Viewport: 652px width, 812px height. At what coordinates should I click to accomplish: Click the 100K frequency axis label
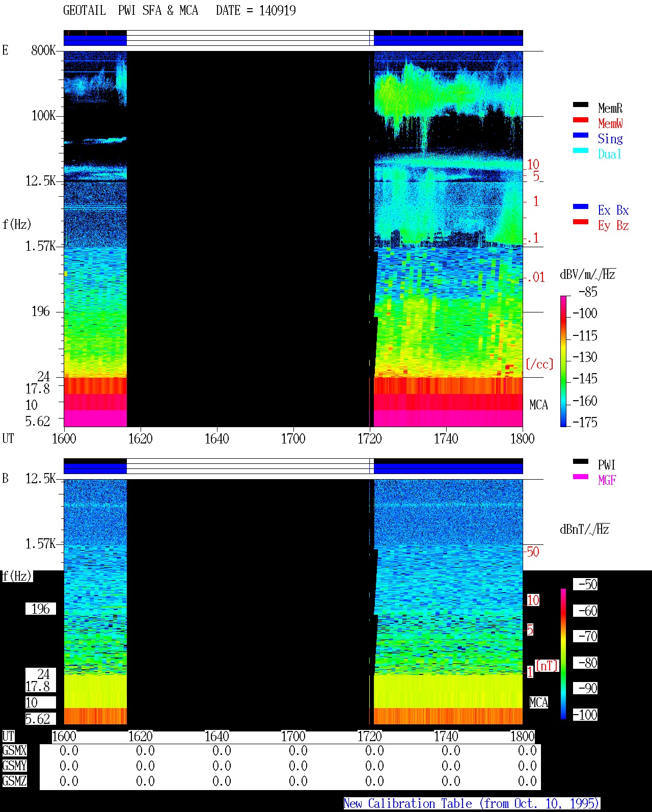[x=43, y=115]
